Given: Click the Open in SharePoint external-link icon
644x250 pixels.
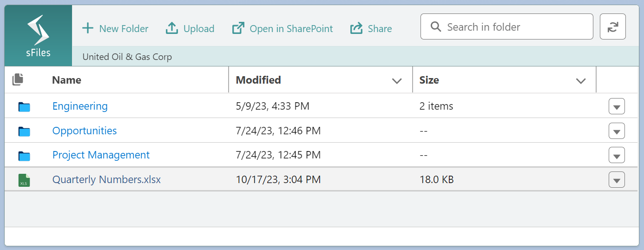Looking at the screenshot, I should 238,28.
